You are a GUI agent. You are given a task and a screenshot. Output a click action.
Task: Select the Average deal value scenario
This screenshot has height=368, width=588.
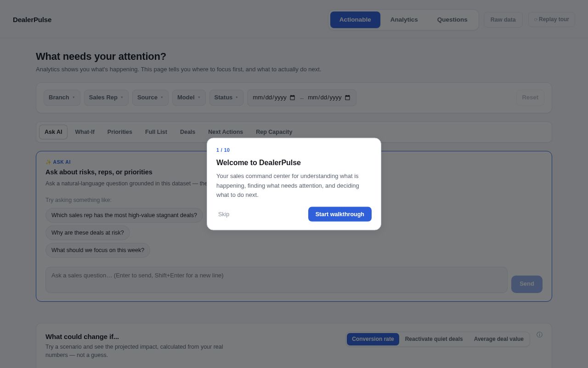click(x=499, y=339)
